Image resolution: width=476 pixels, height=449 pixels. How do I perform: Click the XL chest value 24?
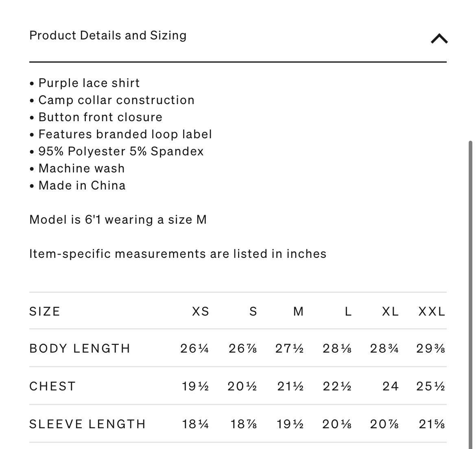click(391, 386)
